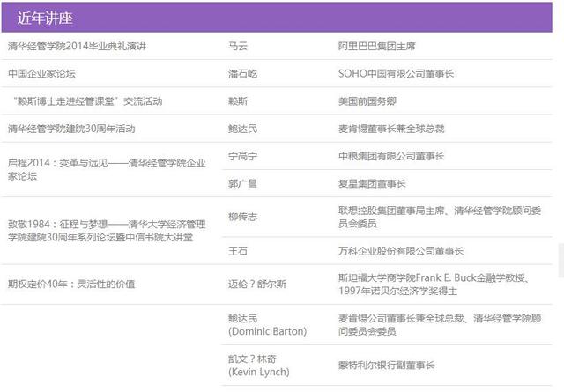564x392 pixels.
Task: Click speaker name 柳传志
Action: 242,217
